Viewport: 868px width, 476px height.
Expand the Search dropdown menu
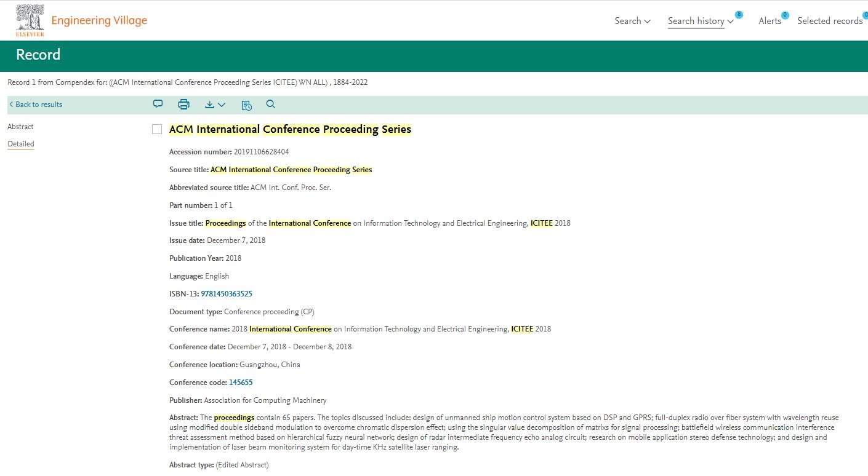coord(632,21)
